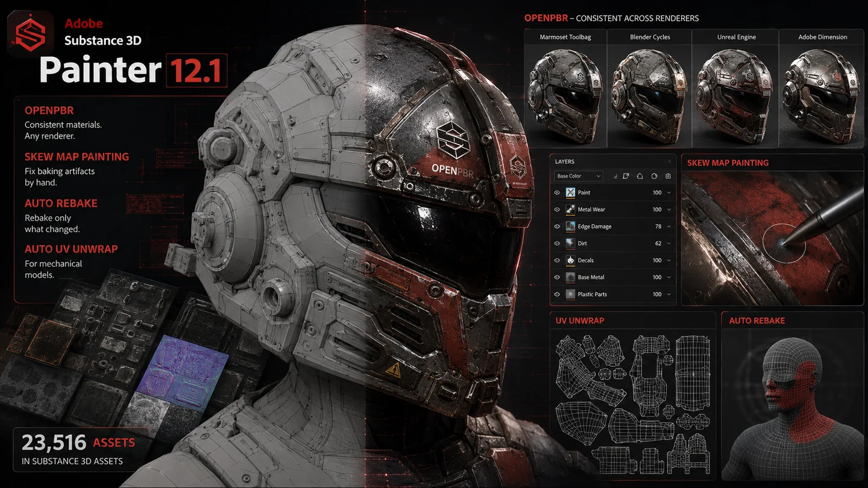Click the Decals layer thumbnail icon

(x=570, y=260)
